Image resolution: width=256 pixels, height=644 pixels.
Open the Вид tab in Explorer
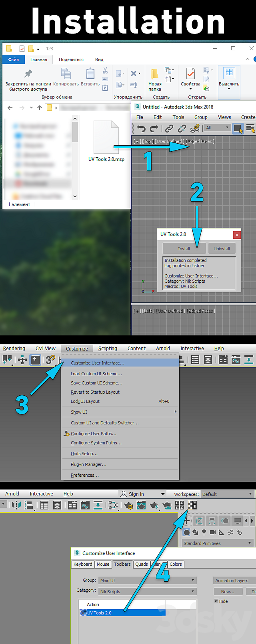pos(99,59)
